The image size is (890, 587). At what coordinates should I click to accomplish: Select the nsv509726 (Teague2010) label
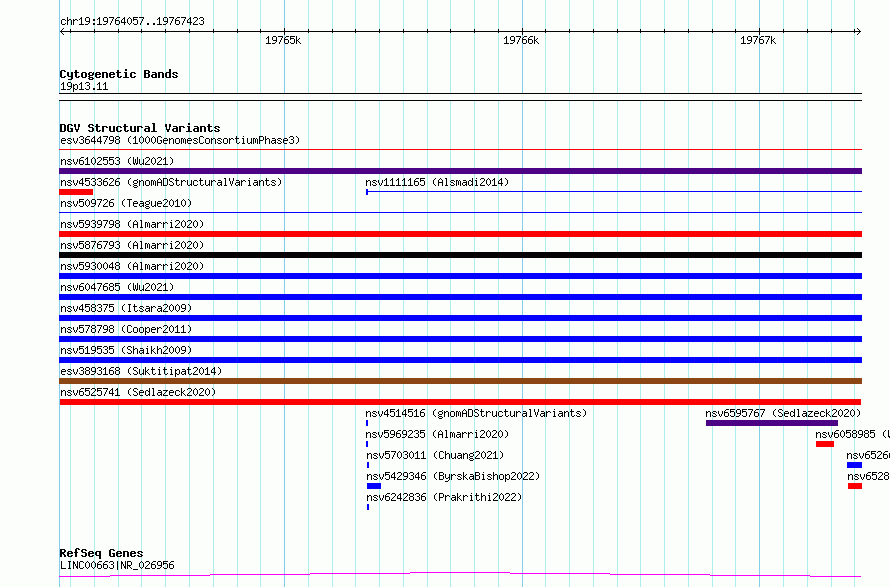point(126,203)
